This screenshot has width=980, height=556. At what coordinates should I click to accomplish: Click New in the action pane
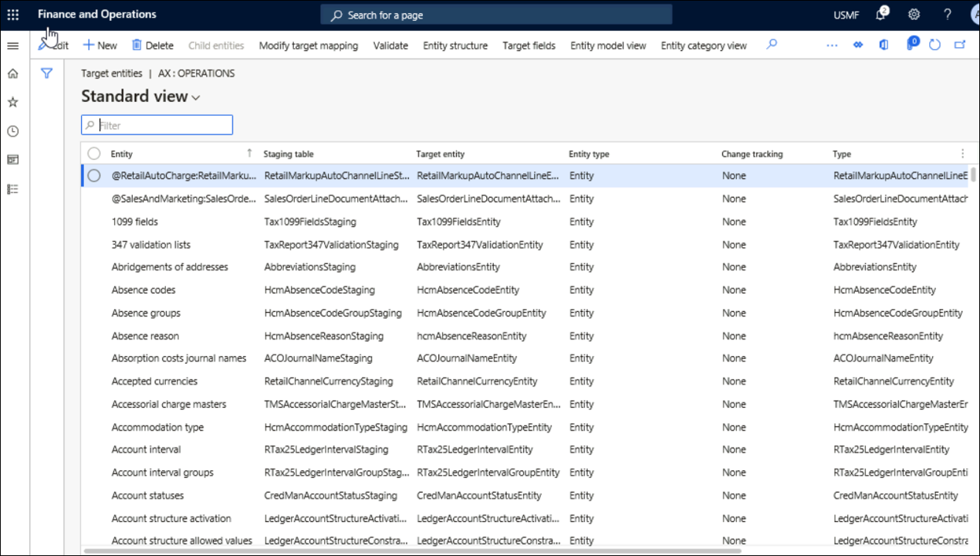pos(100,46)
